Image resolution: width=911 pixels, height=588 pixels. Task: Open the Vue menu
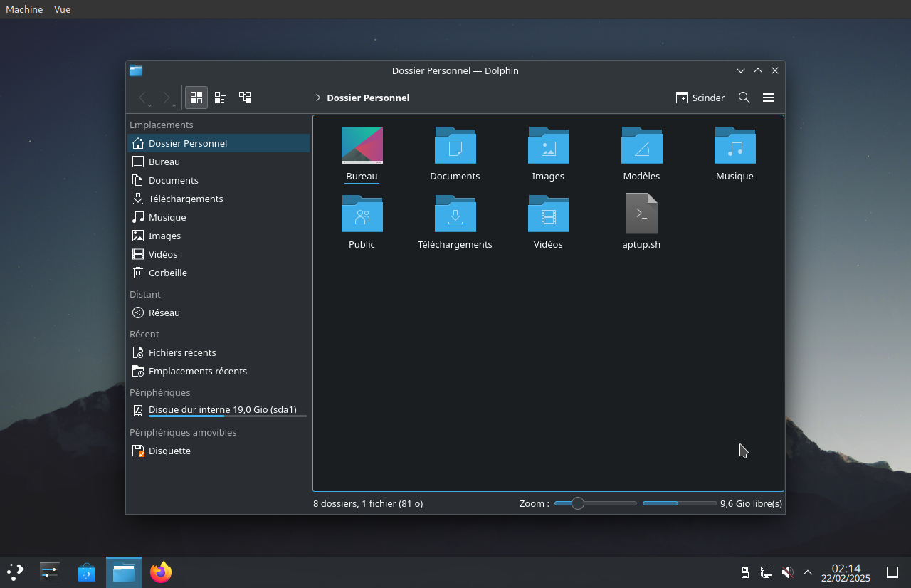pos(62,9)
